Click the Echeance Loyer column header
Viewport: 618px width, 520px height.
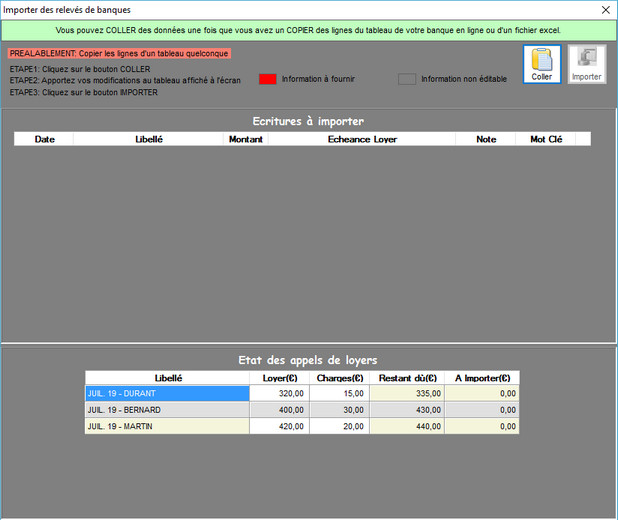pos(362,140)
